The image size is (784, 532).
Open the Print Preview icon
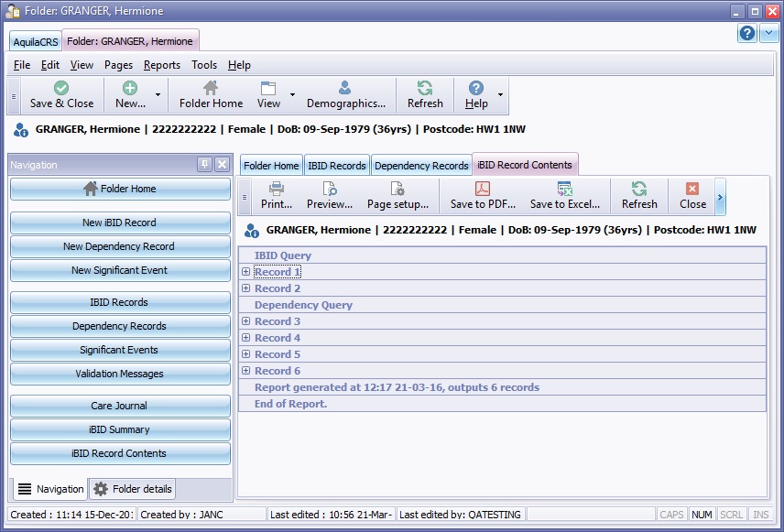pos(330,189)
